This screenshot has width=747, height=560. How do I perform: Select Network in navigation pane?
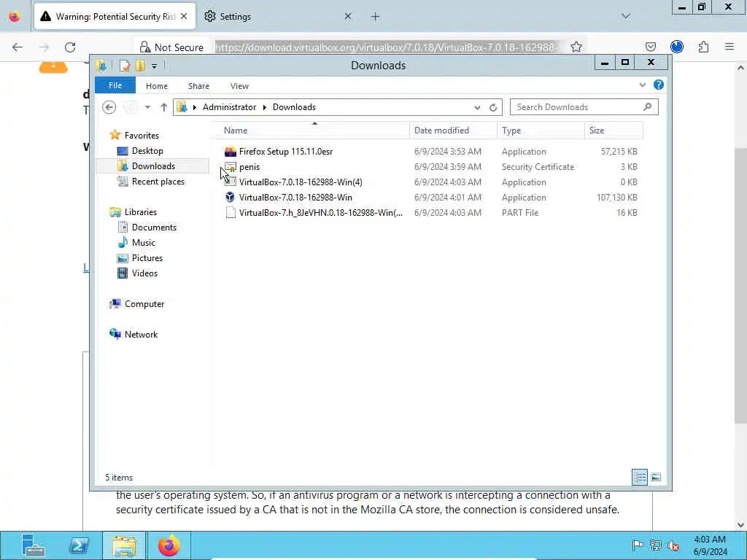[x=141, y=334]
